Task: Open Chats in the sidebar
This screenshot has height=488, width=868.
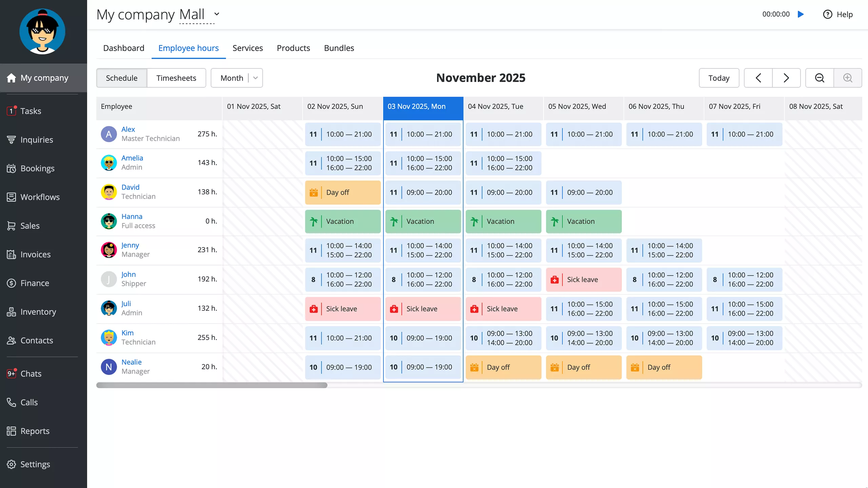Action: tap(31, 373)
